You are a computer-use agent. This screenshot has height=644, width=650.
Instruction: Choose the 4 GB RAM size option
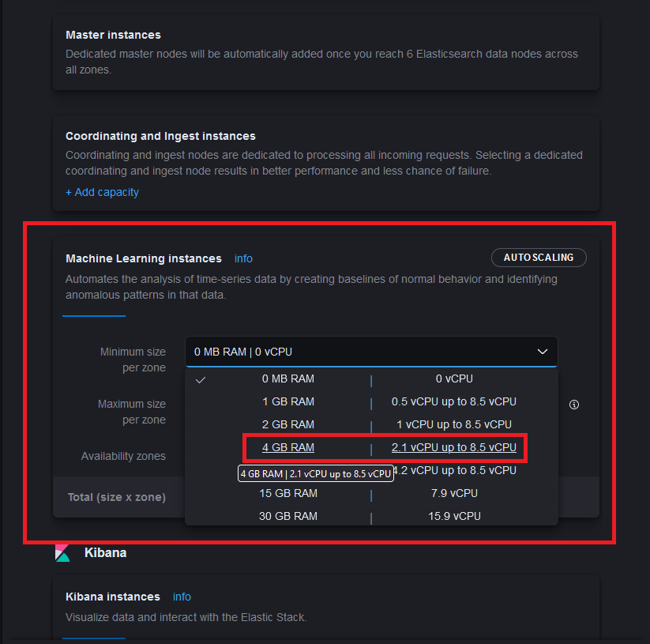pos(288,447)
